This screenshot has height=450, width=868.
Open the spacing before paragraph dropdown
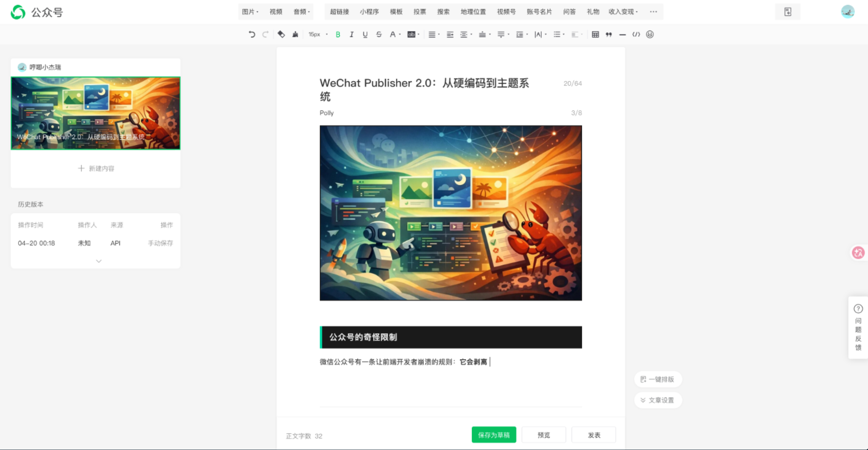tap(485, 34)
